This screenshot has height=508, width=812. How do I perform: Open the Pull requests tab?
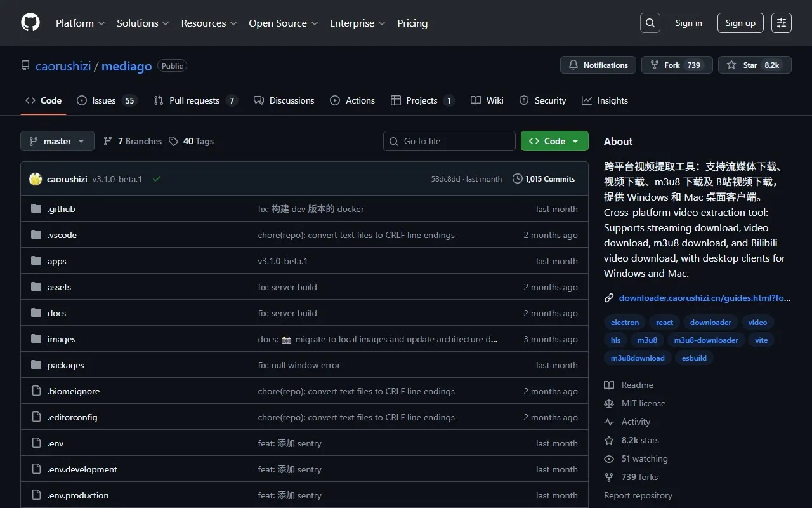click(x=195, y=100)
